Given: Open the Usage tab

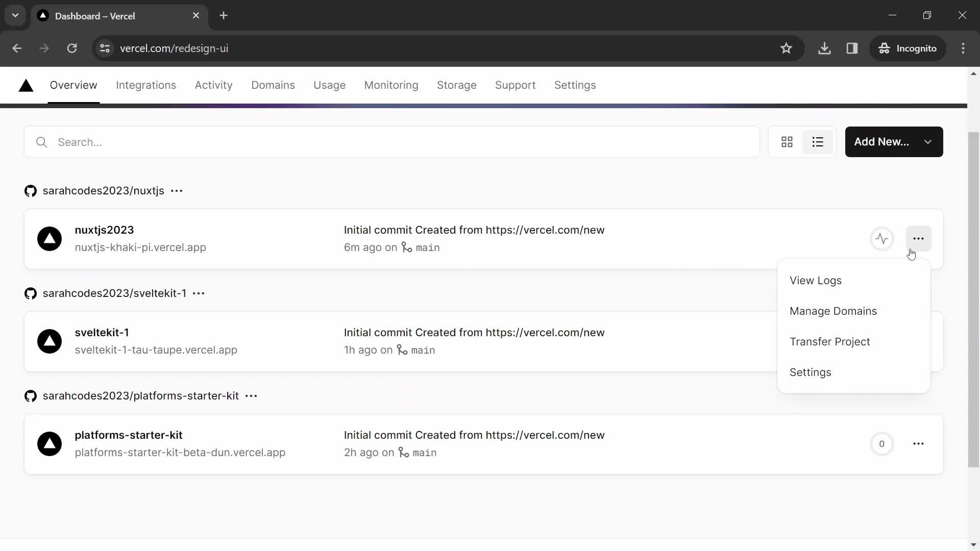Looking at the screenshot, I should pos(329,85).
